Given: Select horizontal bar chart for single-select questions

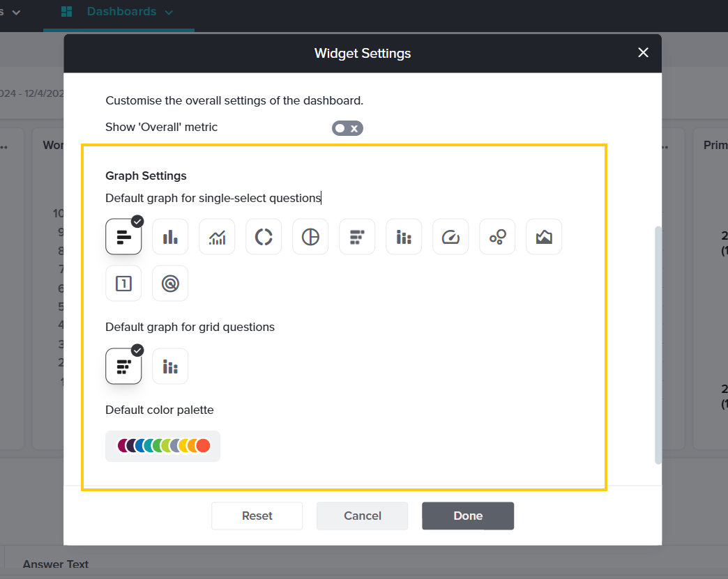Looking at the screenshot, I should (x=123, y=237).
